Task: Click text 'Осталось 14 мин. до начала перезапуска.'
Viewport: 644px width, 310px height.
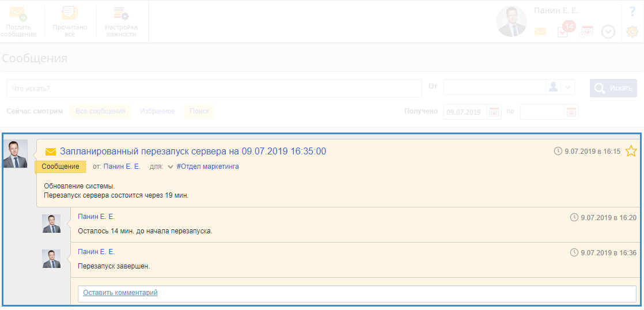Action: [x=145, y=231]
